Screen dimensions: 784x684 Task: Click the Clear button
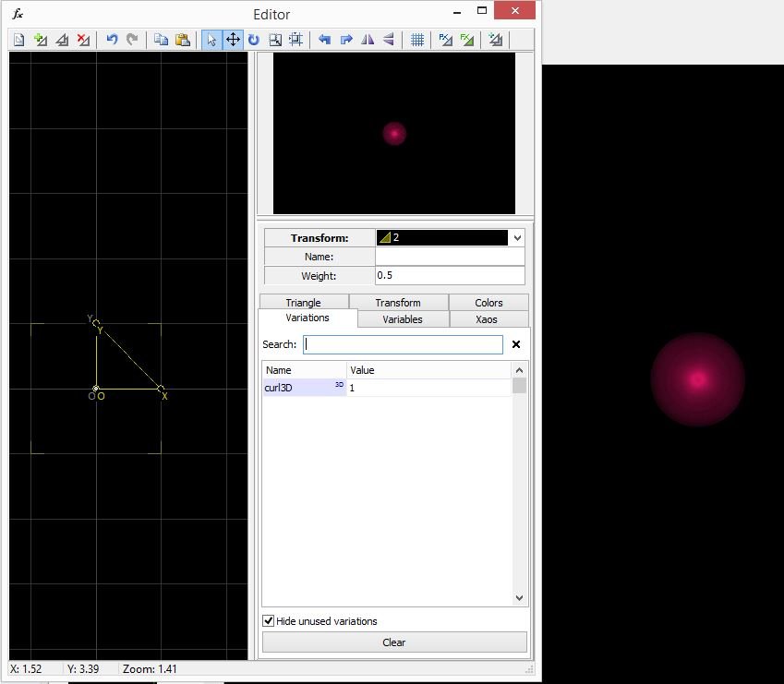(x=394, y=642)
